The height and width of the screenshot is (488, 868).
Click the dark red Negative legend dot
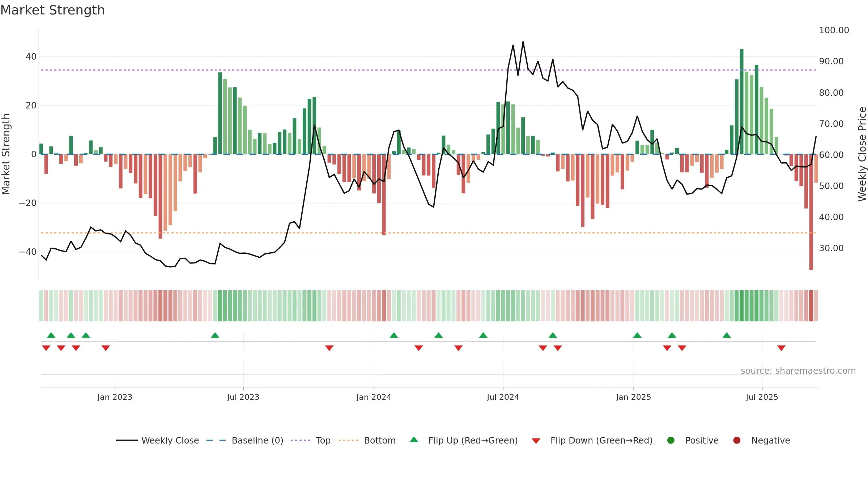[x=737, y=440]
